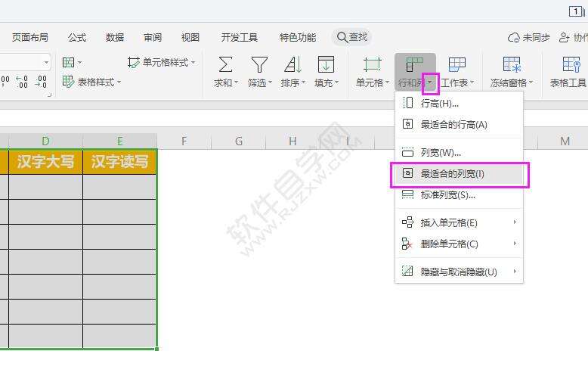Open the 特色功能 ribbon tab
This screenshot has width=588, height=379.
coord(298,38)
